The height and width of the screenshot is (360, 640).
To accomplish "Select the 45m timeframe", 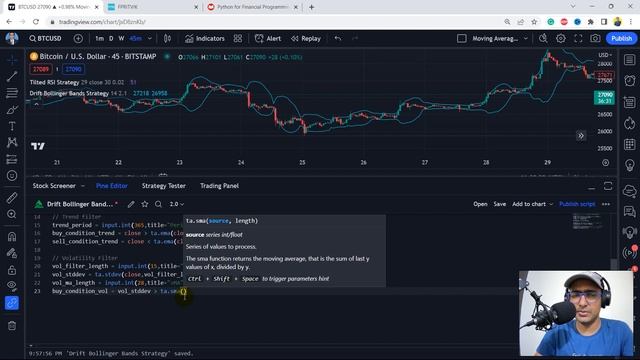I will coord(136,38).
